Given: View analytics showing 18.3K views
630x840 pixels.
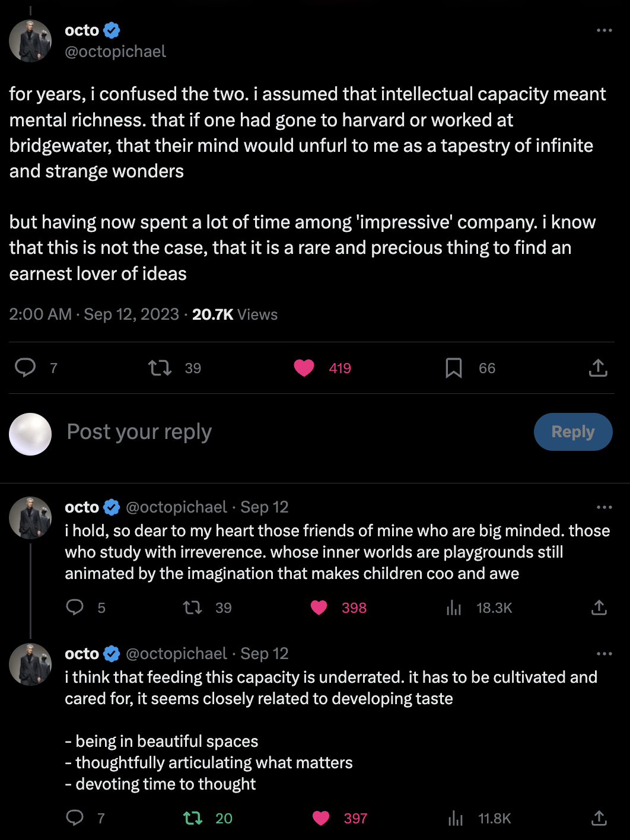Looking at the screenshot, I should [x=454, y=607].
